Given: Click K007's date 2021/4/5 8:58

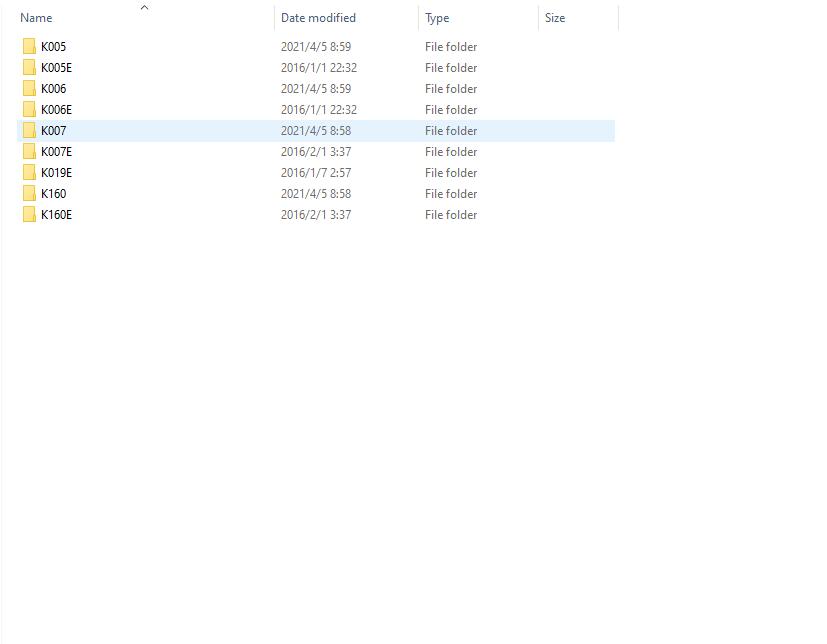Looking at the screenshot, I should [x=316, y=131].
